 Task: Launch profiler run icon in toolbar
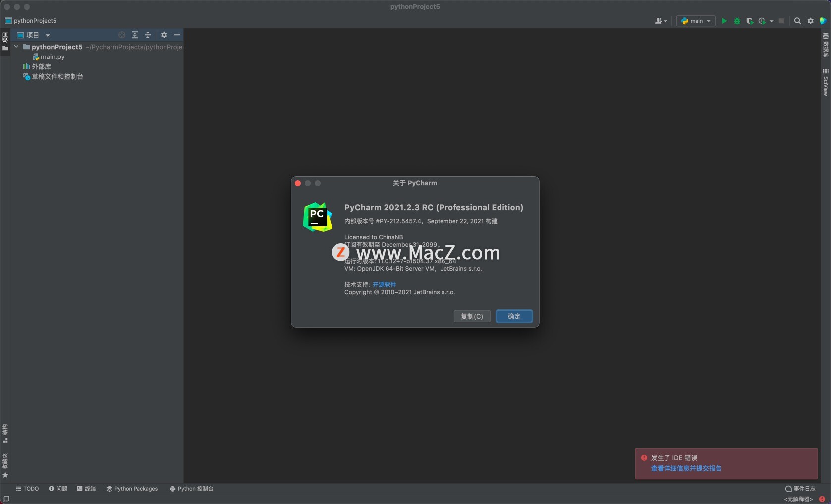pos(762,21)
